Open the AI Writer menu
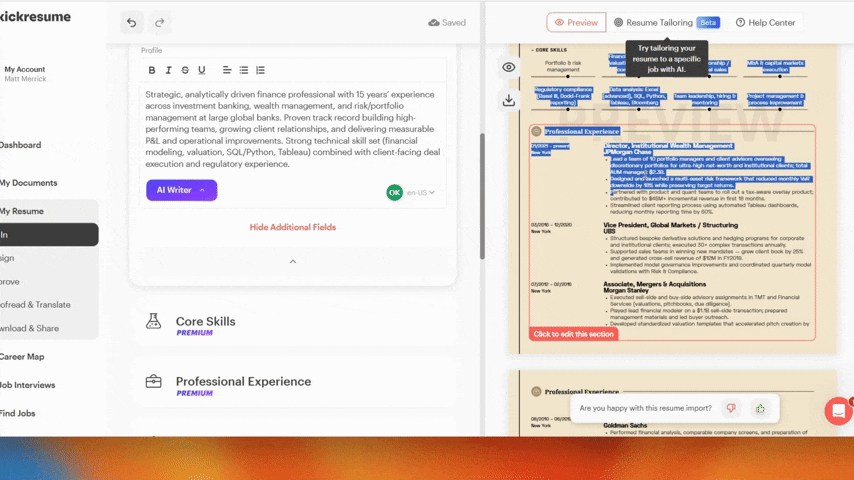 [181, 190]
